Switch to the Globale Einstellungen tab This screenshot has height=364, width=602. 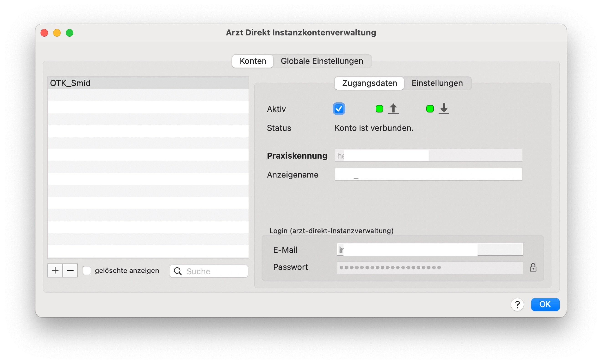pos(322,61)
